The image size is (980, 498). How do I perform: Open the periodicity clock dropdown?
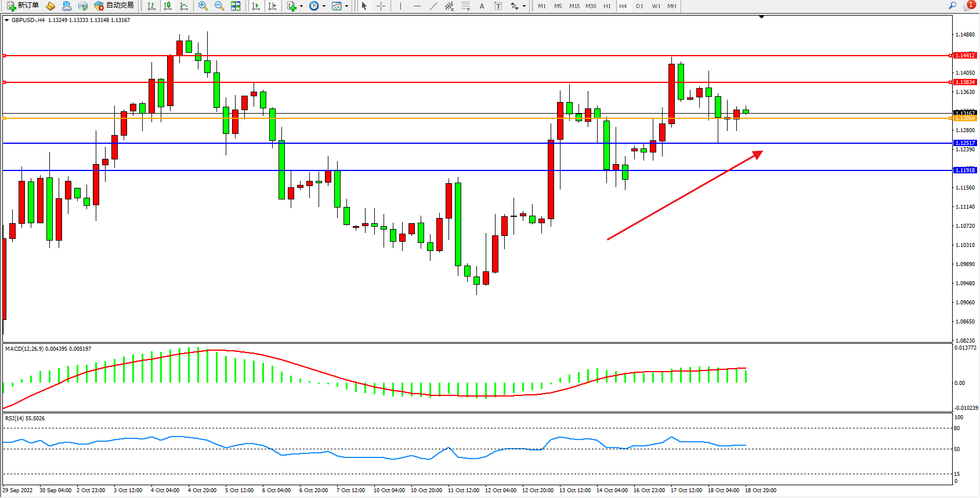317,6
